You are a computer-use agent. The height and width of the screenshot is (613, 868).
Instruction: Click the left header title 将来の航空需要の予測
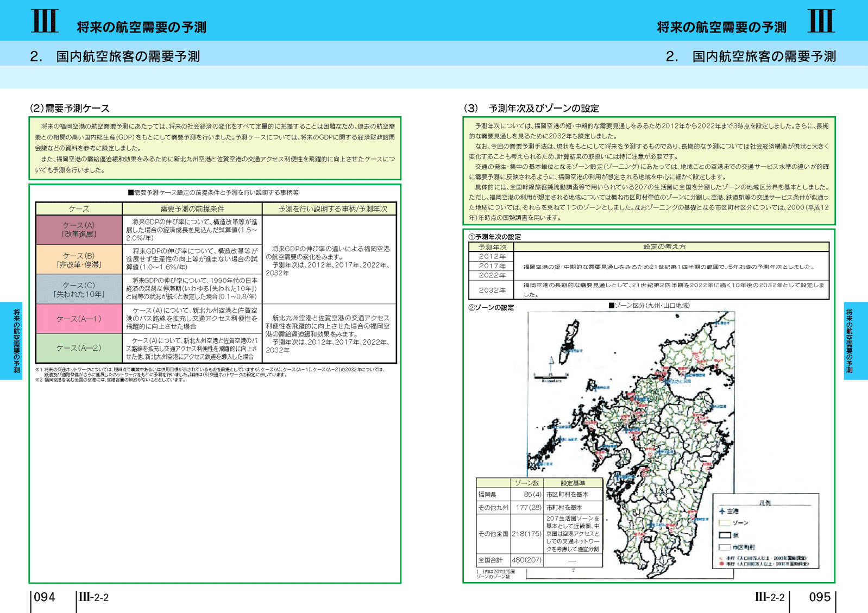click(x=142, y=27)
